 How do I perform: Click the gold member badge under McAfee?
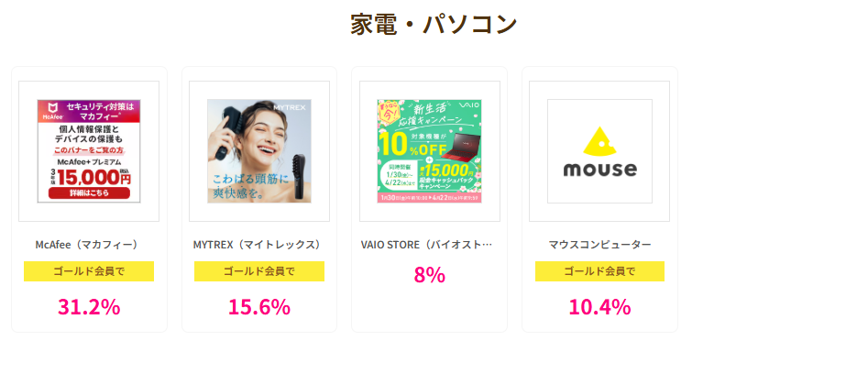[x=89, y=271]
